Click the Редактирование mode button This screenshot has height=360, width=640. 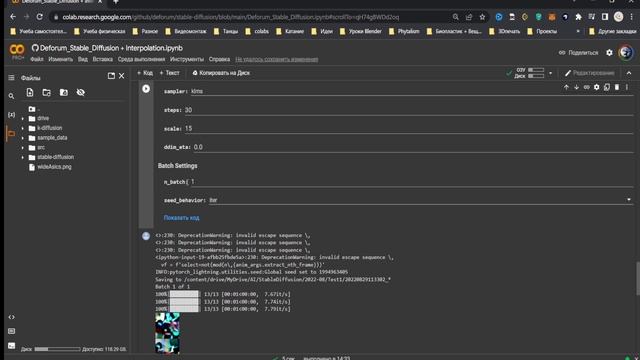tap(589, 73)
